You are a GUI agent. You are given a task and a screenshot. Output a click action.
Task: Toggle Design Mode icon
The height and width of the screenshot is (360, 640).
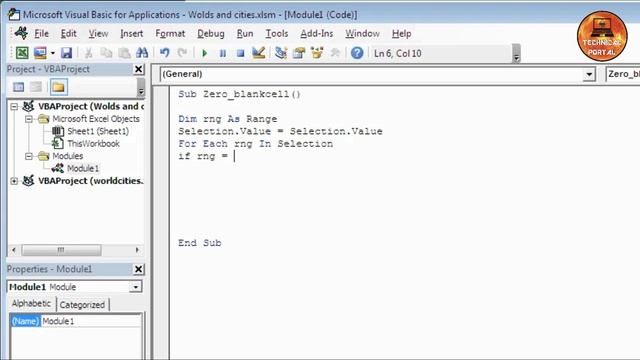259,53
